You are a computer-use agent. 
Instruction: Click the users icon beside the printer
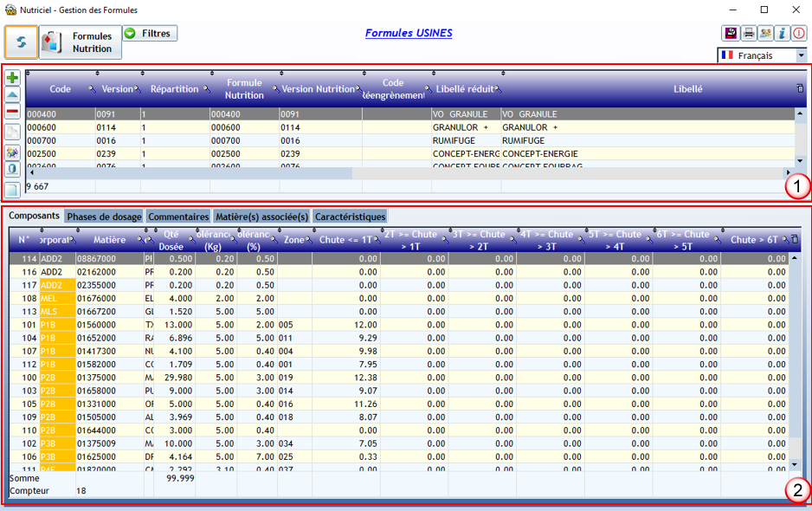tap(765, 34)
